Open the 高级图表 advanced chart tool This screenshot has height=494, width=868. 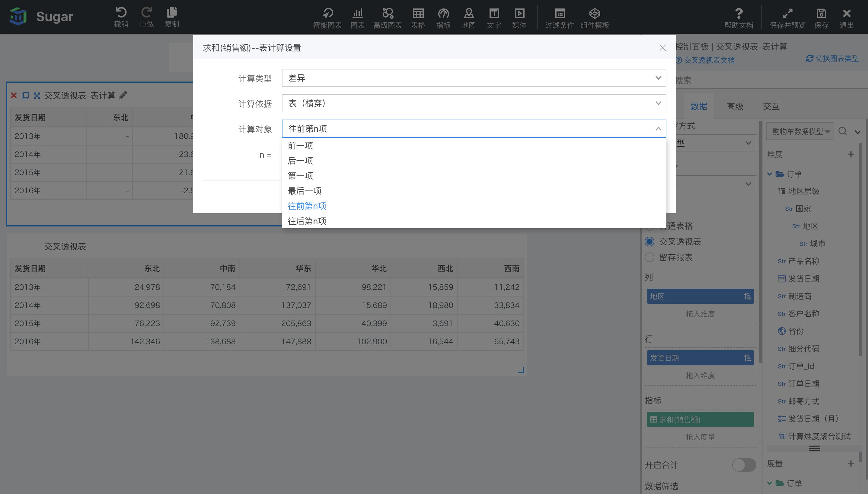tap(388, 18)
